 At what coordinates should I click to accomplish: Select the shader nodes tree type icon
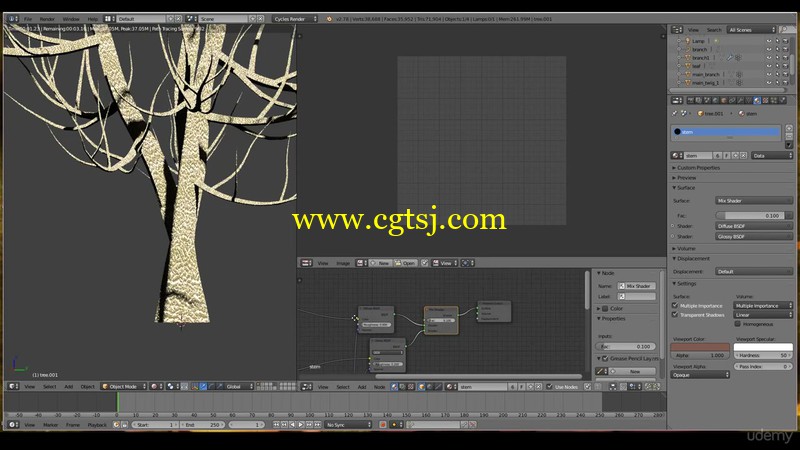click(x=394, y=387)
